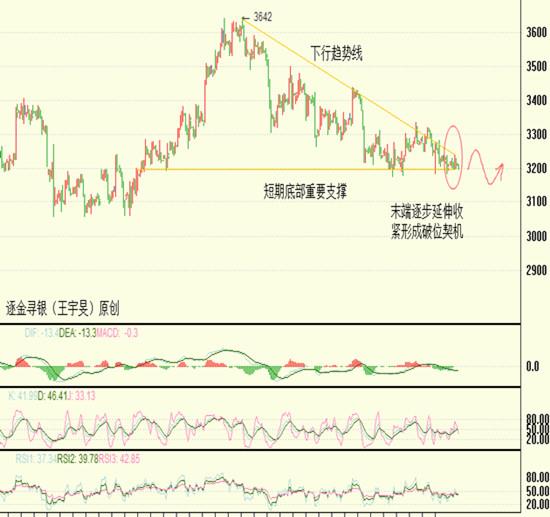The height and width of the screenshot is (517, 550).
Task: Click the 逐金寻银（王宇昊）原创 author caption
Action: coord(62,308)
